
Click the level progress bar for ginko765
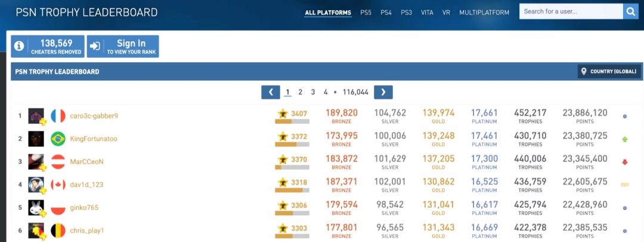(292, 213)
